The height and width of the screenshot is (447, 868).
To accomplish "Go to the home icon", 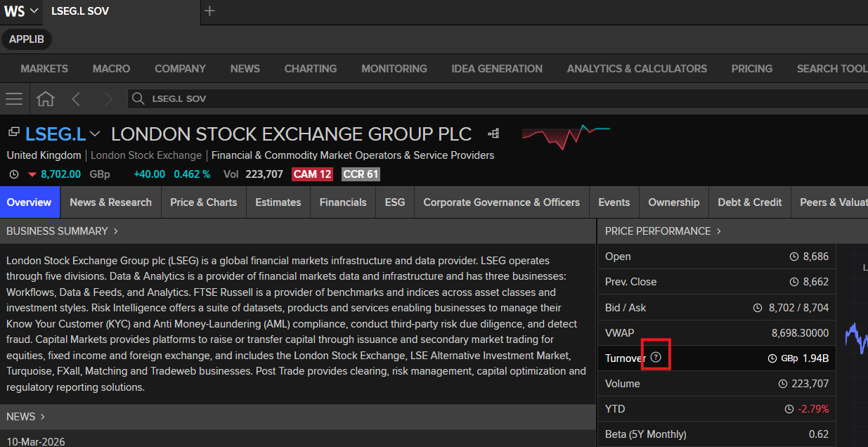I will click(46, 98).
